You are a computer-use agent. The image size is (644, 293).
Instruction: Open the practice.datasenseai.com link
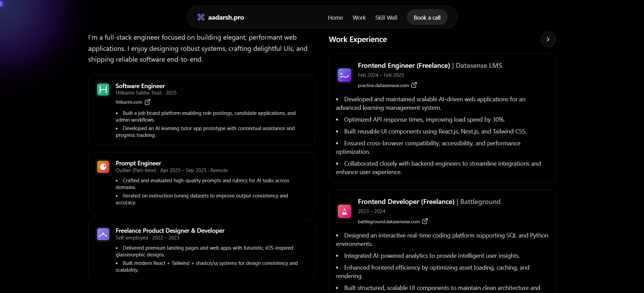coord(383,85)
